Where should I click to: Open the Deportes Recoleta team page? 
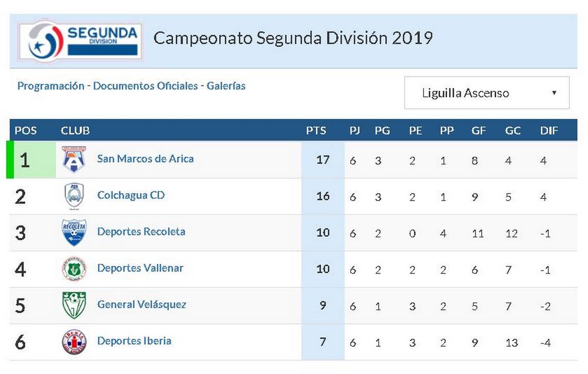(141, 232)
